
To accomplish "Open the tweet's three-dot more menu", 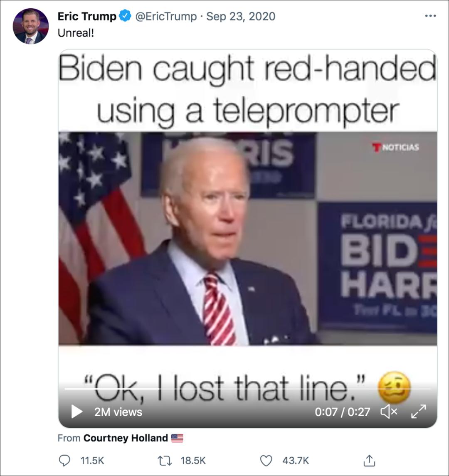I will [430, 16].
